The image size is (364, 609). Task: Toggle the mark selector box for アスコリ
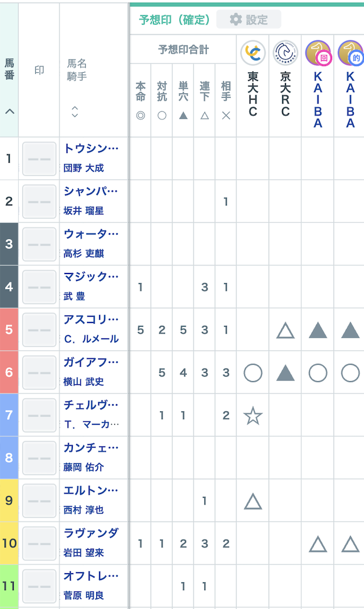point(39,330)
